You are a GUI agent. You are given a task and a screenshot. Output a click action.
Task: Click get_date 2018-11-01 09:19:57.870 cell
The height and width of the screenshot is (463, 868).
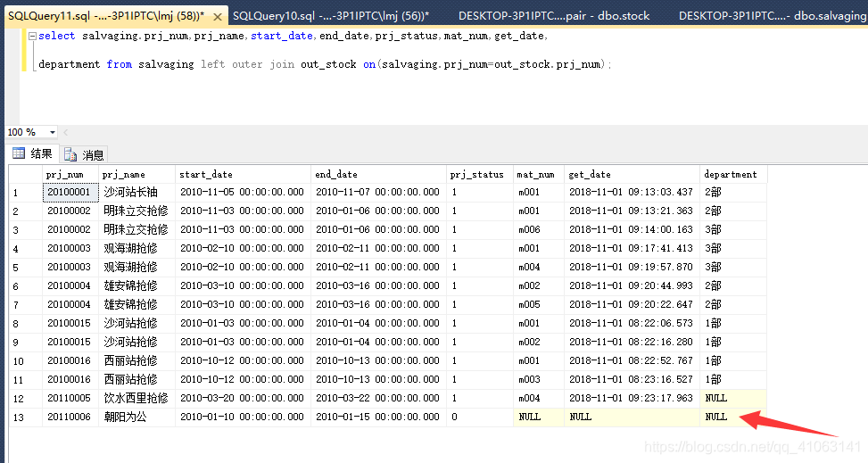pos(632,267)
